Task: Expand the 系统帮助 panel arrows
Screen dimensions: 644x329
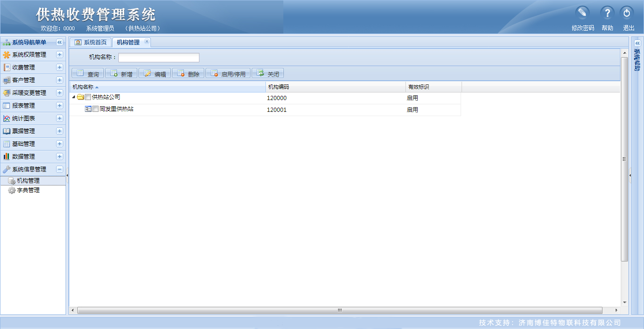Action: [638, 43]
